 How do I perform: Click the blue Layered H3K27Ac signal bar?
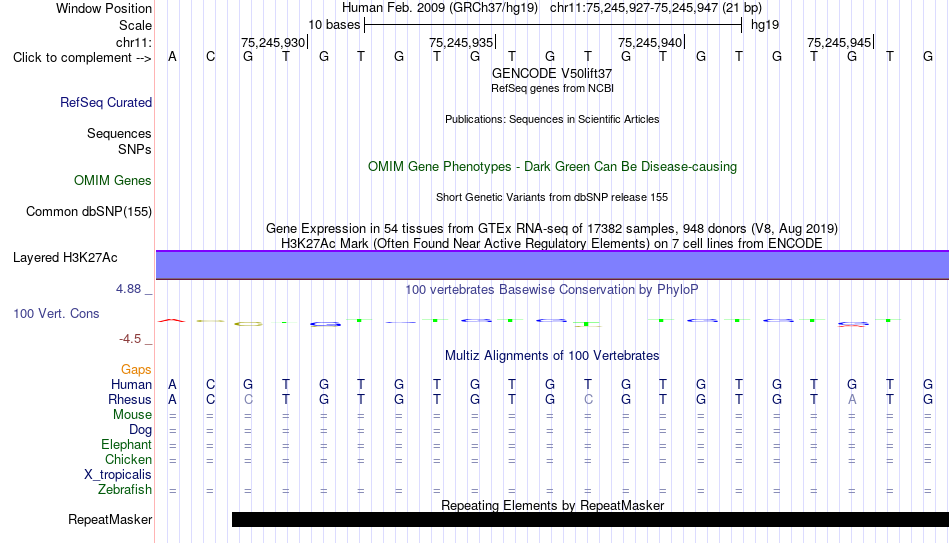click(x=552, y=265)
